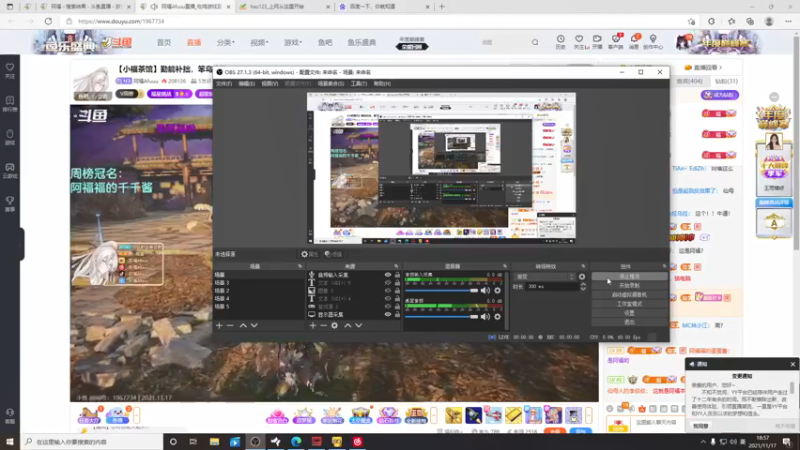This screenshot has width=800, height=450.
Task: Click the 属性 properties button above Scenes panel
Action: (310, 254)
